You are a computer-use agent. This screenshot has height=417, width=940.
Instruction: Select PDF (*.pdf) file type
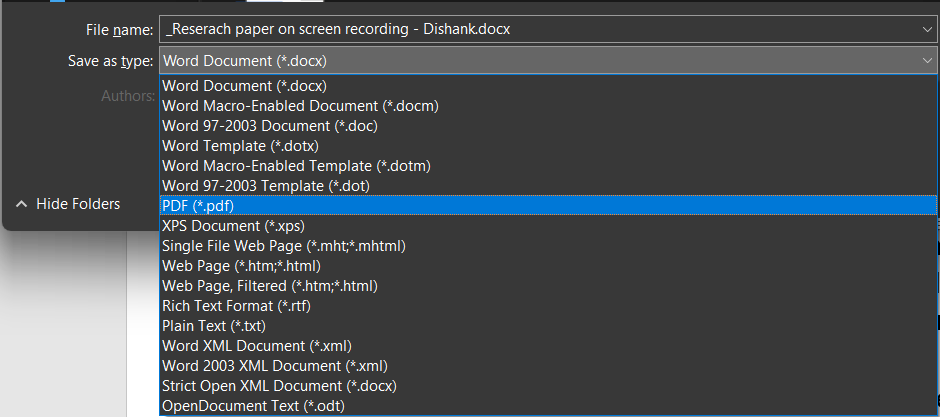[198, 205]
